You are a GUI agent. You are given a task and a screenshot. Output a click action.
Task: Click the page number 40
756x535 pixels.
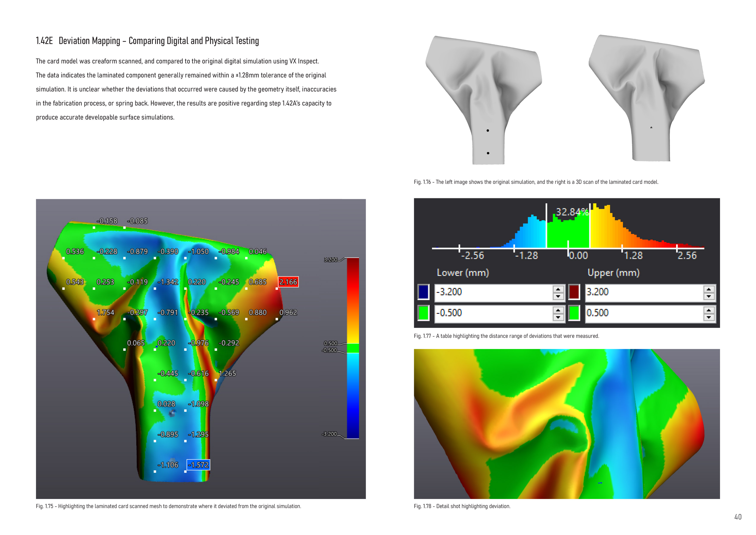(x=738, y=517)
